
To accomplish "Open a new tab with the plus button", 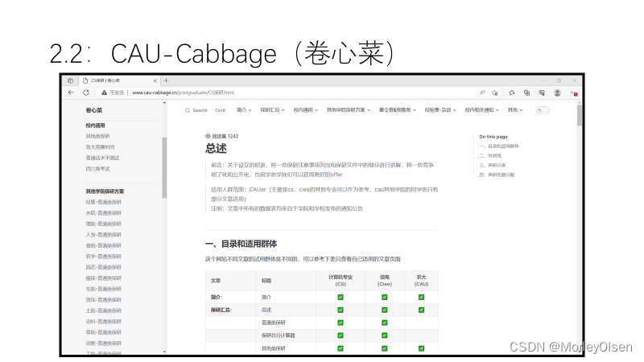I will (x=167, y=80).
